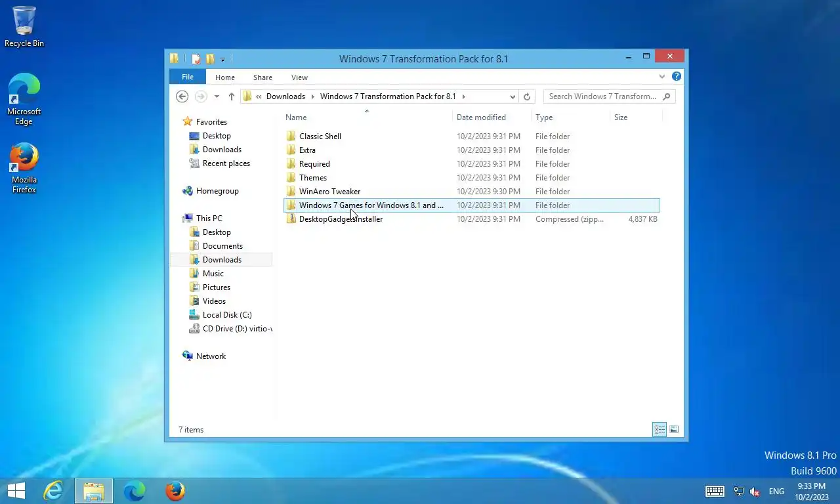
Task: Select Recent places in Favorites
Action: tap(226, 163)
